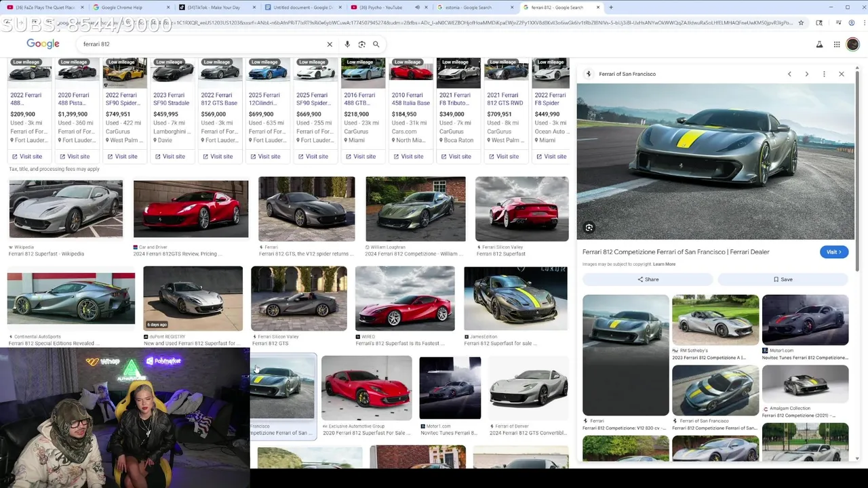Open Exclusive Automotive Group 2020 812 image
This screenshot has width=868, height=488.
(x=366, y=388)
